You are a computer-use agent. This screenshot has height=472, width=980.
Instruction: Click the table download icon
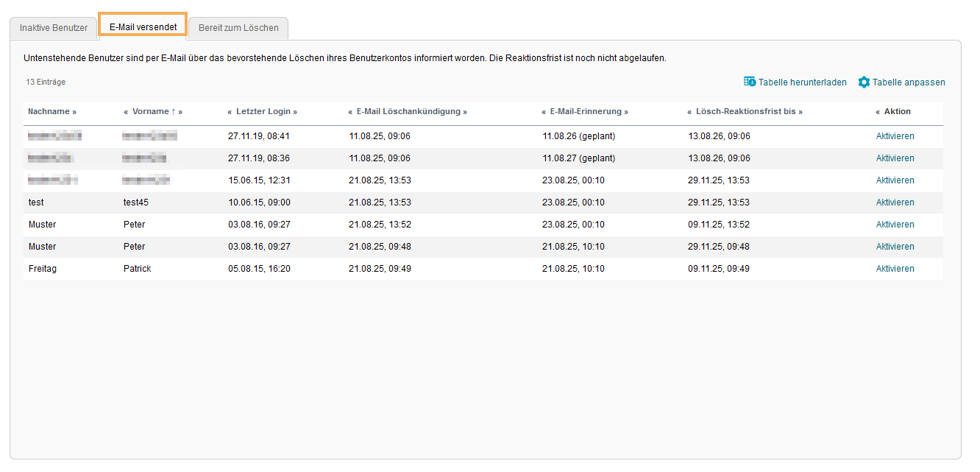pos(750,82)
